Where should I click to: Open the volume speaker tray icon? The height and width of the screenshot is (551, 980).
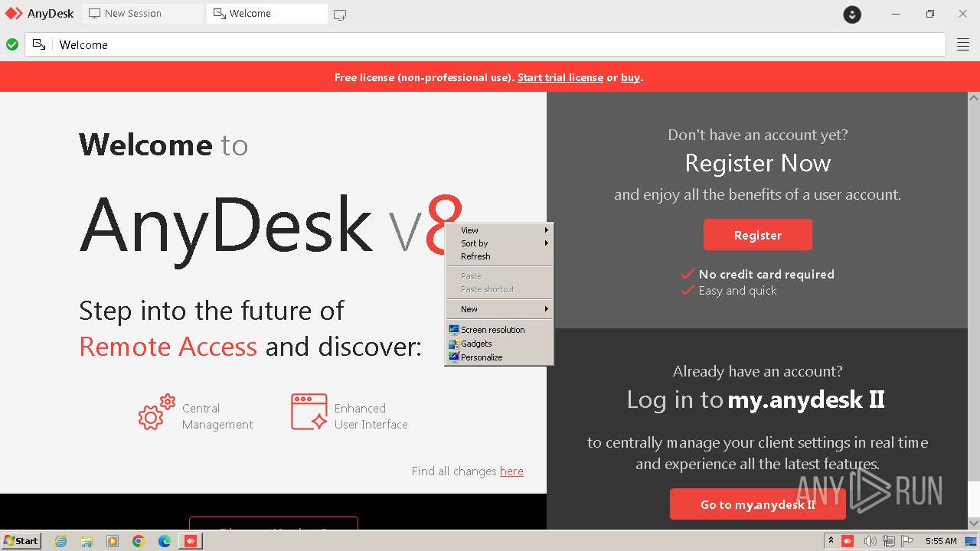point(870,541)
